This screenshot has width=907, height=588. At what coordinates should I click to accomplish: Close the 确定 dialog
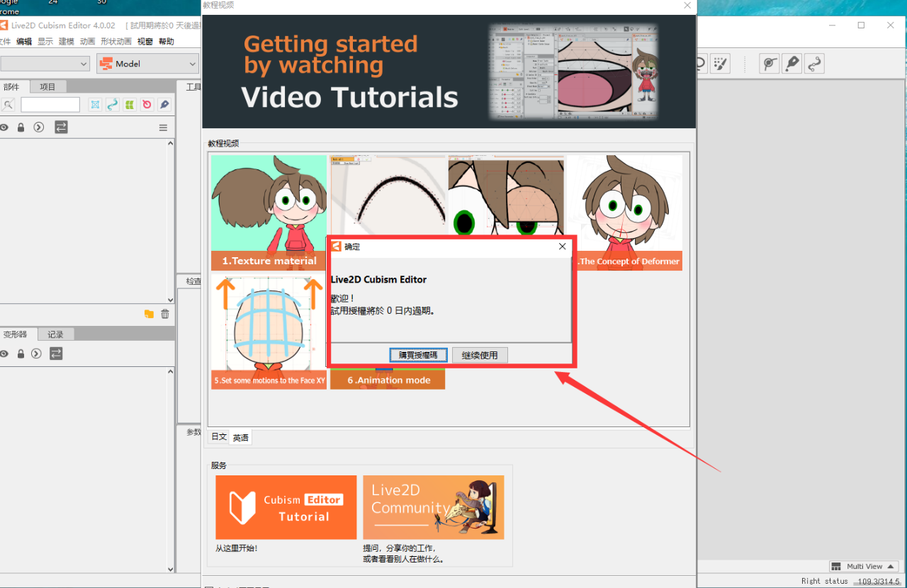562,247
